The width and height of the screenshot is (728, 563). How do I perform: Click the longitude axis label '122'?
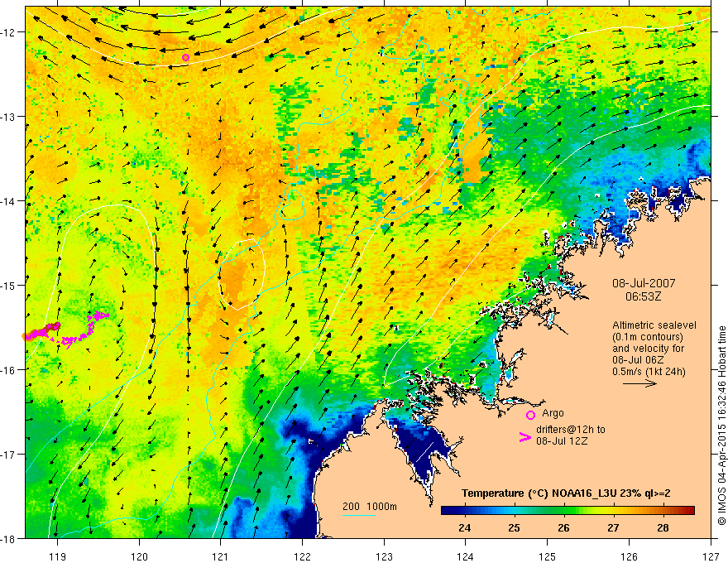tap(302, 556)
